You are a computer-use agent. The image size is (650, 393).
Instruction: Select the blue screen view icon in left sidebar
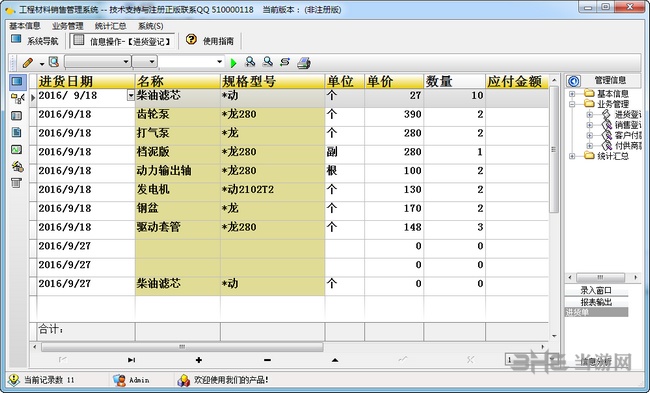(17, 81)
